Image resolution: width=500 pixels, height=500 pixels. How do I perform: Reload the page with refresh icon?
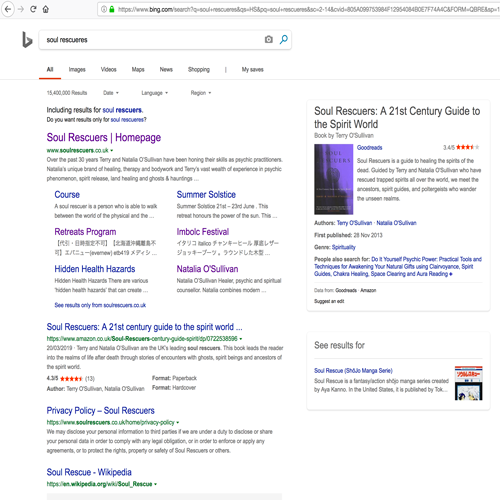point(33,9)
